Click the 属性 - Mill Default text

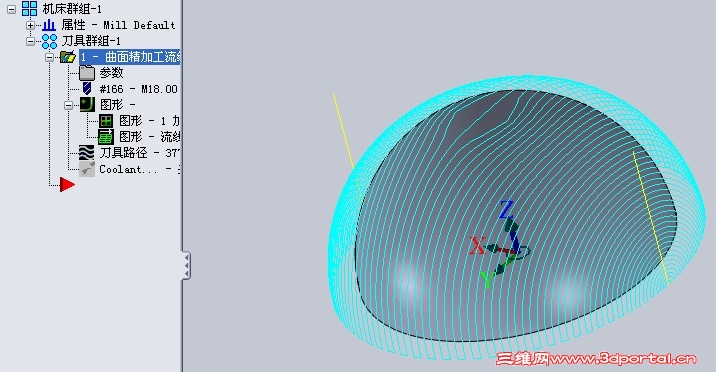tap(119, 25)
